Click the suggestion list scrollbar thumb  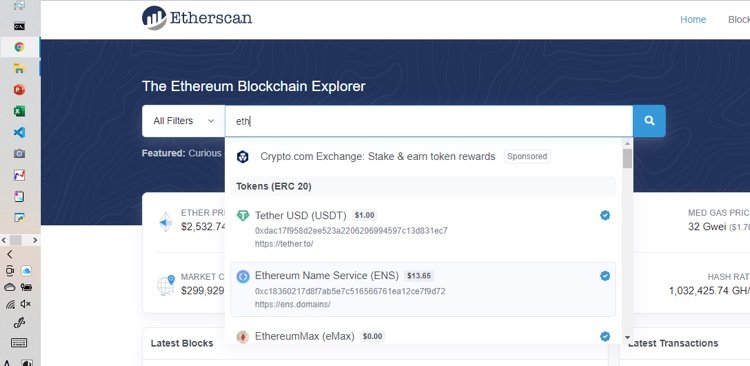627,158
